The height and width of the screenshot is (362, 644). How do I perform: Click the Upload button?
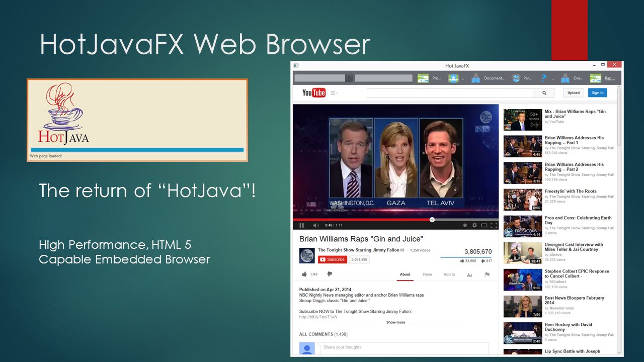click(574, 93)
